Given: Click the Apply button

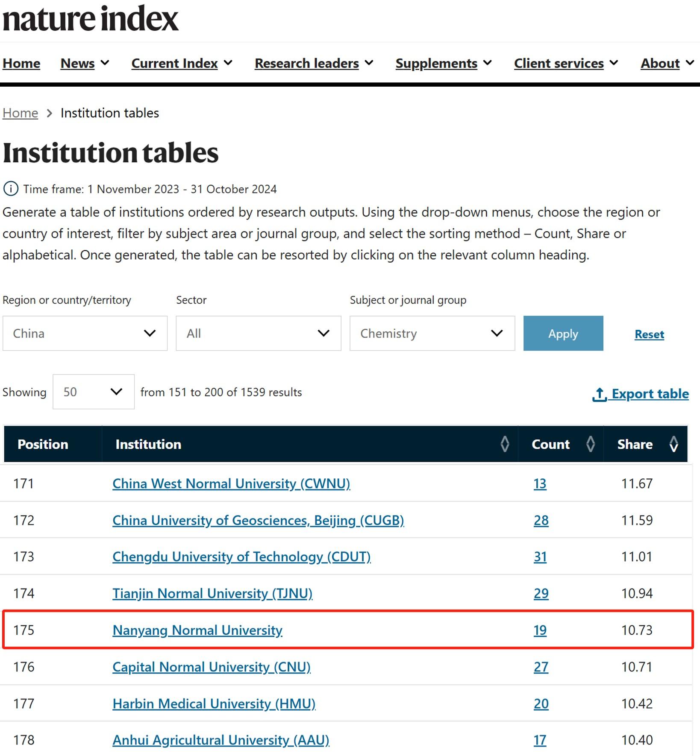Looking at the screenshot, I should (x=563, y=333).
